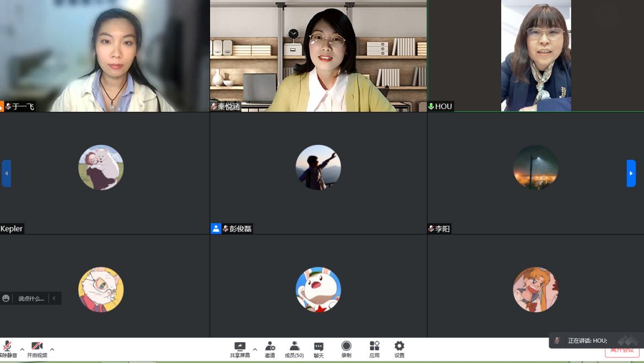This screenshot has height=363, width=644.
Task: Expand audio options arrow beside microphone
Action: point(22,349)
